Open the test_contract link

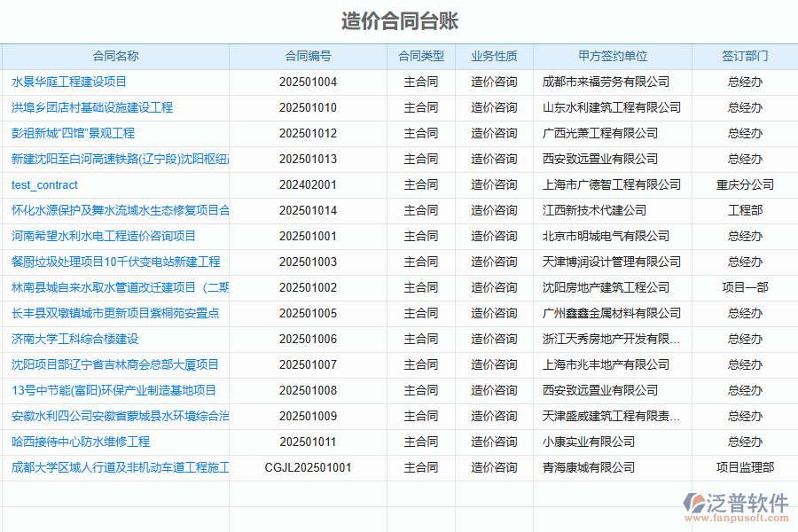[x=44, y=185]
